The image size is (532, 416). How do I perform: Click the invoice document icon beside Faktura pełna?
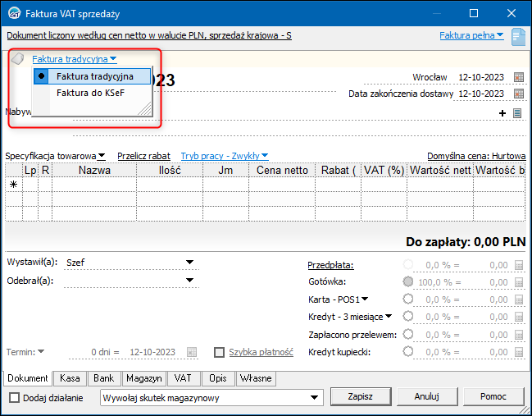pyautogui.click(x=518, y=37)
